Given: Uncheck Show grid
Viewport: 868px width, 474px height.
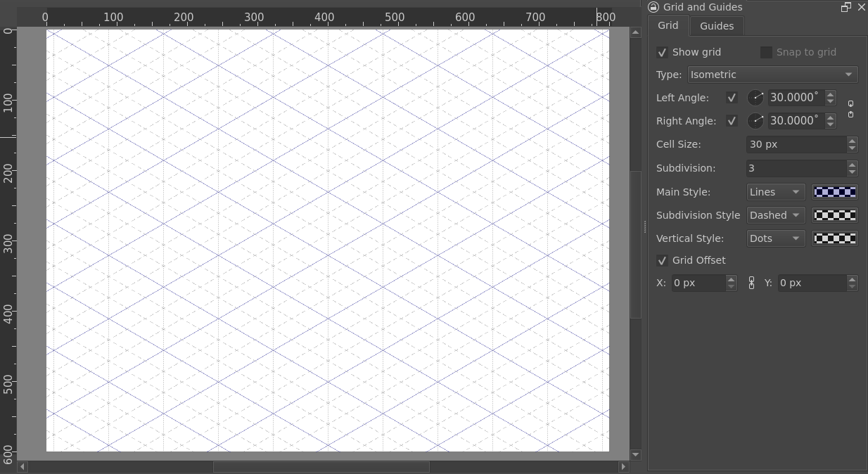Looking at the screenshot, I should [x=662, y=52].
